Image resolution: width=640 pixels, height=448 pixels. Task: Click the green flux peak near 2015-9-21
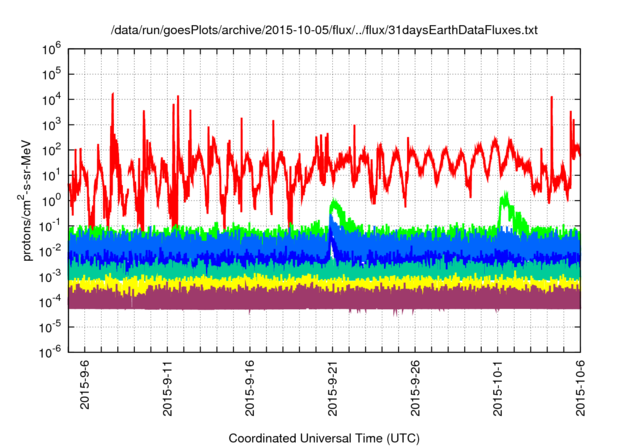click(x=336, y=206)
